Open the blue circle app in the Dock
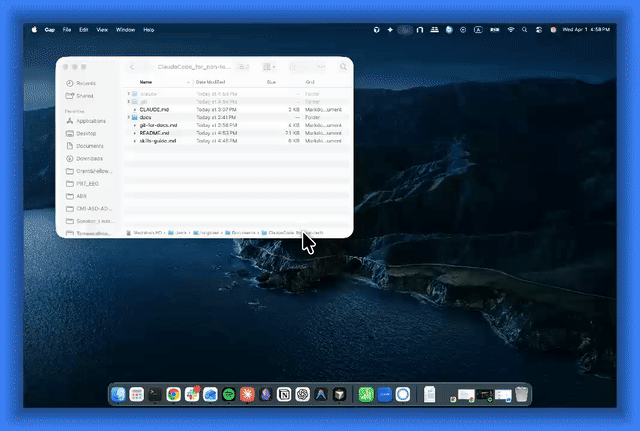This screenshot has width=640, height=431. [x=403, y=394]
